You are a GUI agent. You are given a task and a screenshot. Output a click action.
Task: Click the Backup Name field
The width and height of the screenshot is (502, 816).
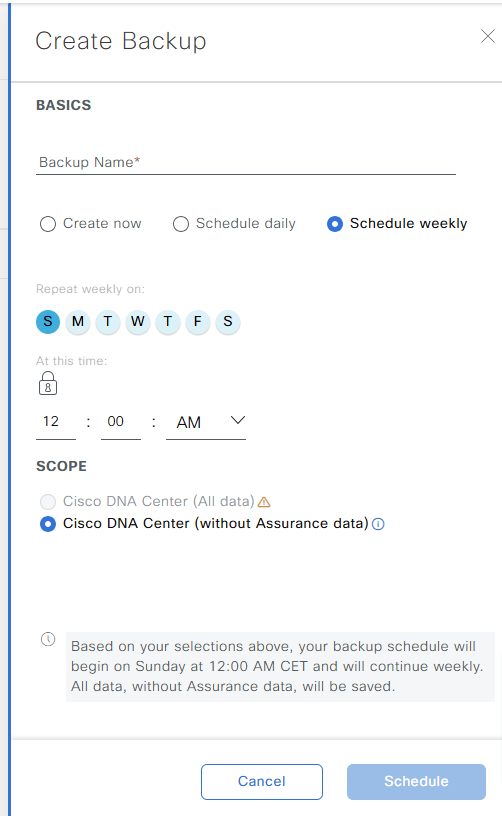coord(246,162)
